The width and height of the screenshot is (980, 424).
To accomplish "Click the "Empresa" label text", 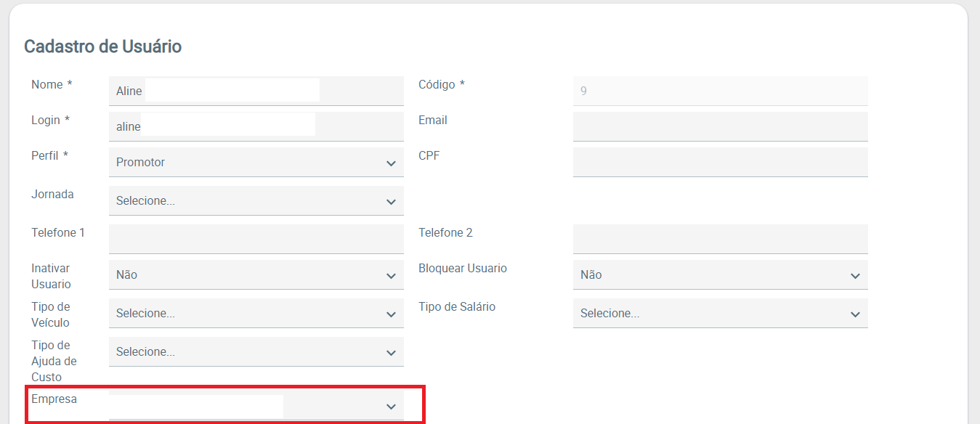I will (x=54, y=399).
